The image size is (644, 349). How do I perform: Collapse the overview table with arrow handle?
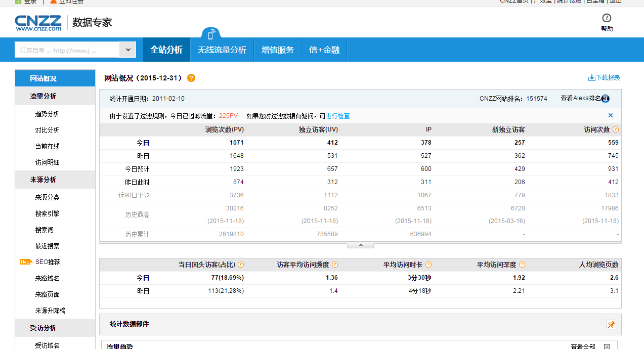(x=360, y=245)
